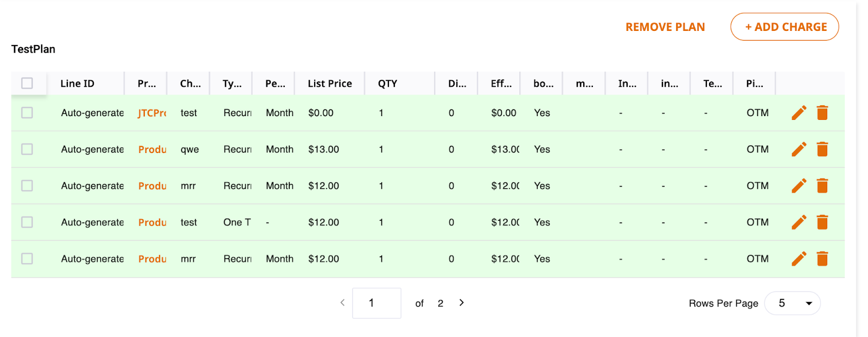Viewport: 868px width, 337px height.
Task: Edit the last mrr row pencil icon
Action: (x=799, y=259)
